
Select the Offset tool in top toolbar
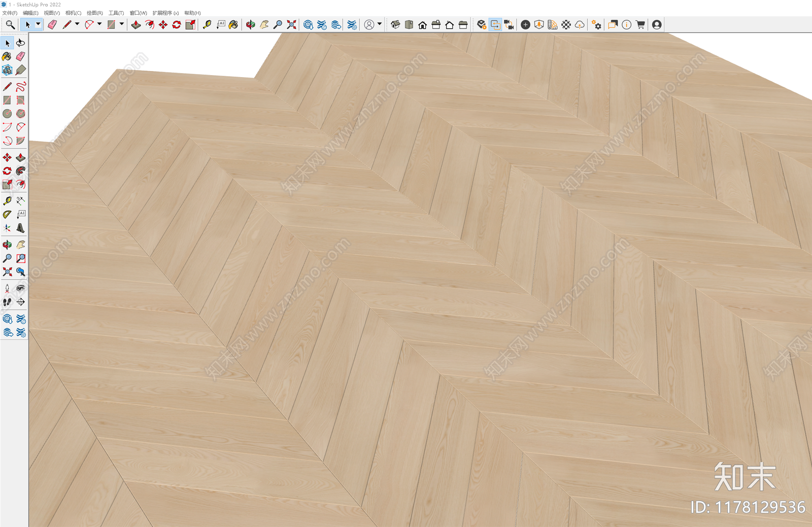pos(150,24)
